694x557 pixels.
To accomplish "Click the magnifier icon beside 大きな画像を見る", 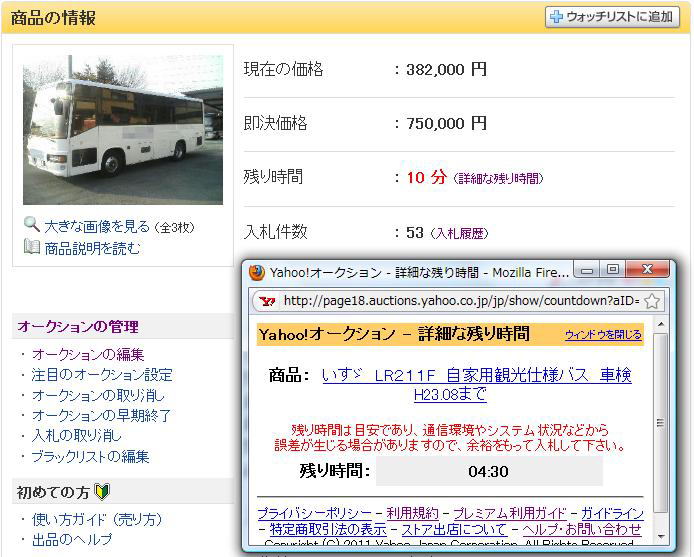I will [x=31, y=224].
